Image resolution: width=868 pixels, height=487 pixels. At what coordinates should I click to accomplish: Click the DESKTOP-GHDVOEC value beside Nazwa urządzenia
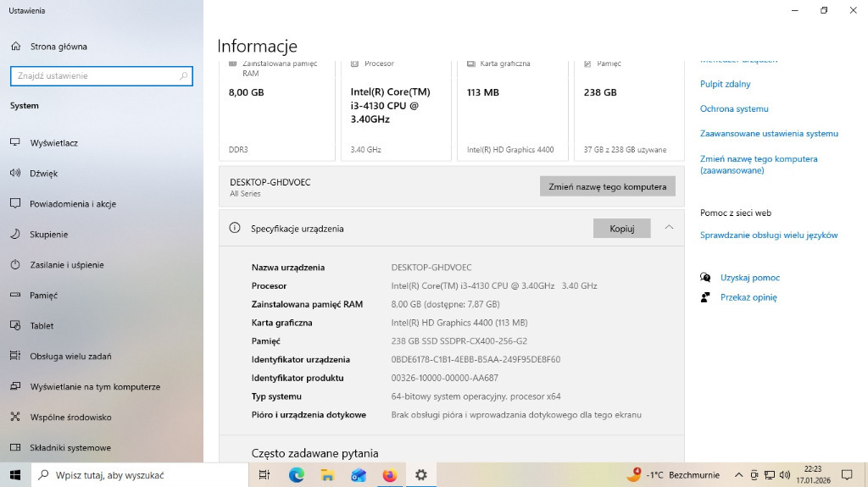pos(431,268)
